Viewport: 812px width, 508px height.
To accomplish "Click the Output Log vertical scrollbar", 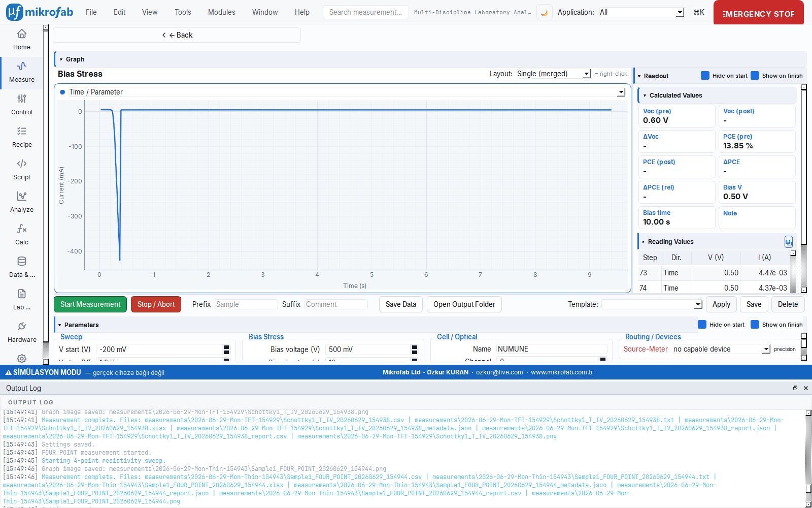I will tap(808, 459).
